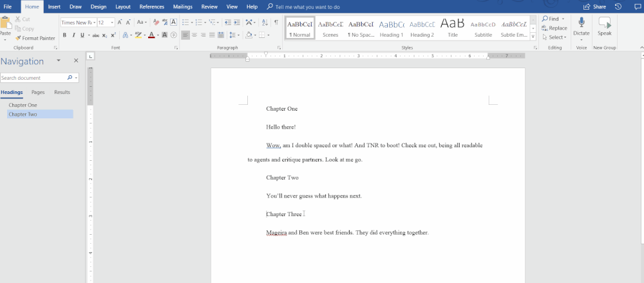Open the Change Case dropdown

click(142, 23)
